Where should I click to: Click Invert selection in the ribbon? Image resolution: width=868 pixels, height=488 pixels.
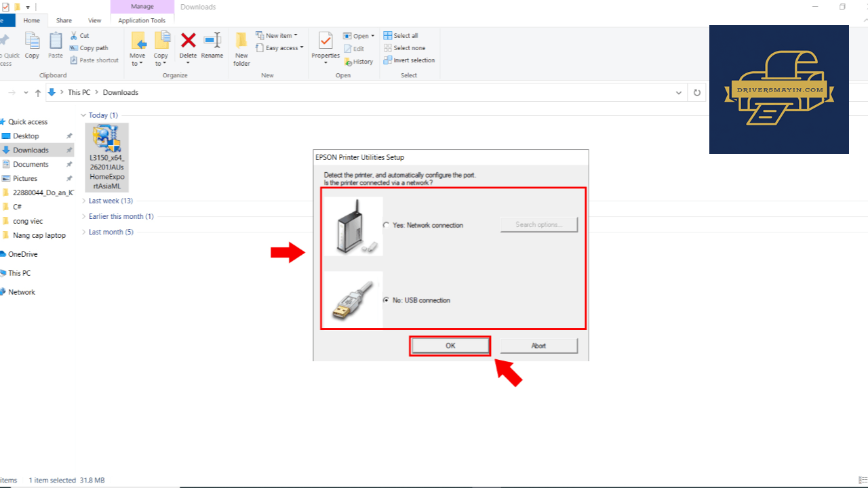[409, 60]
